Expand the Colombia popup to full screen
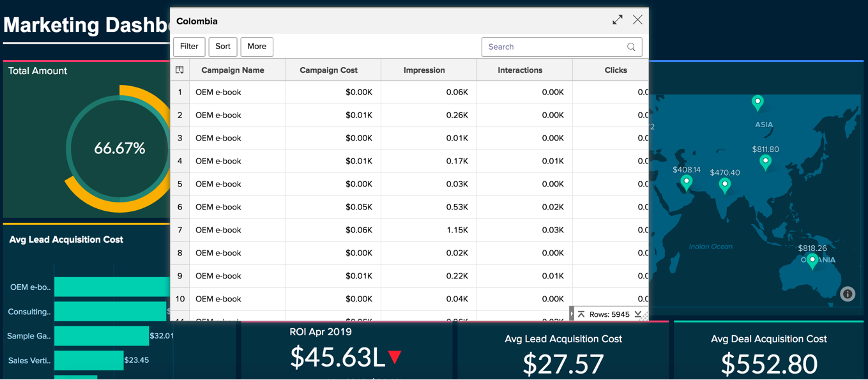868x380 pixels. point(617,20)
